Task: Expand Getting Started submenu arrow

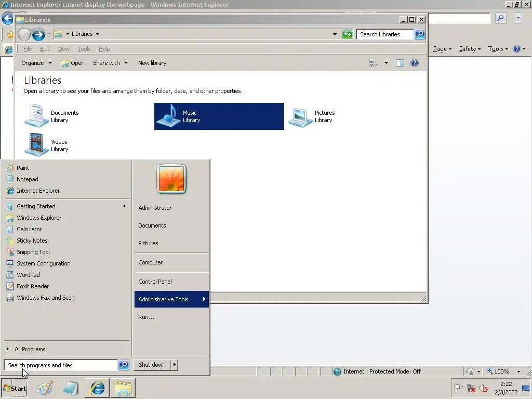Action: [x=125, y=206]
